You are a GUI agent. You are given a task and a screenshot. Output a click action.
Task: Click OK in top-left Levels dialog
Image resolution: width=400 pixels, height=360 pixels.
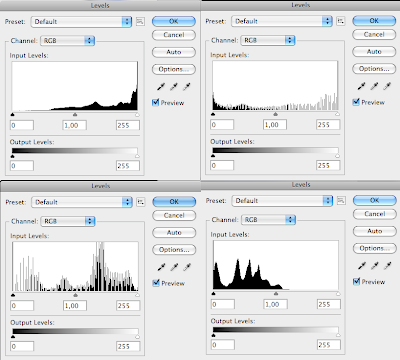tap(174, 21)
